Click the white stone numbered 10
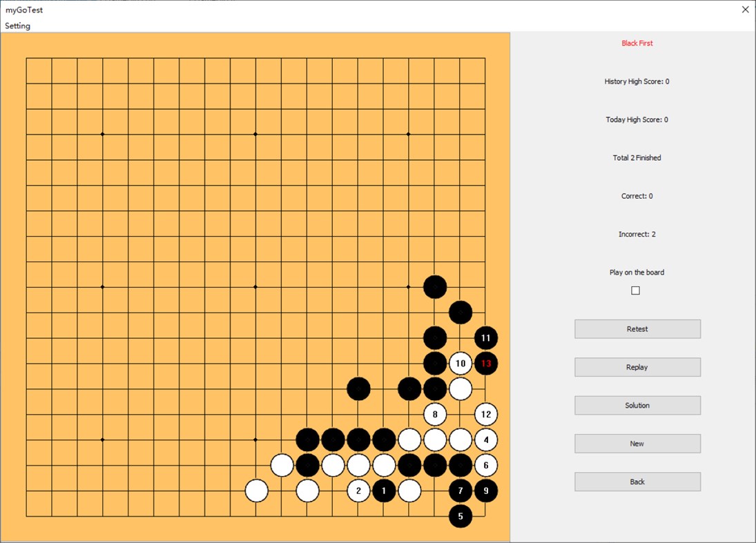The height and width of the screenshot is (543, 756). pos(460,364)
